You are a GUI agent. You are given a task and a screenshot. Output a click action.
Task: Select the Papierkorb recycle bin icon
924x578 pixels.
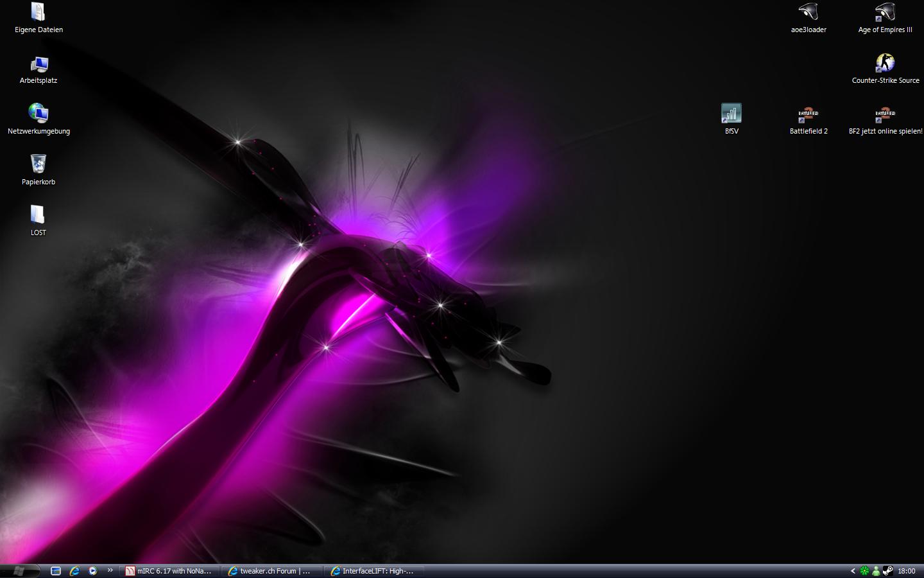click(38, 164)
